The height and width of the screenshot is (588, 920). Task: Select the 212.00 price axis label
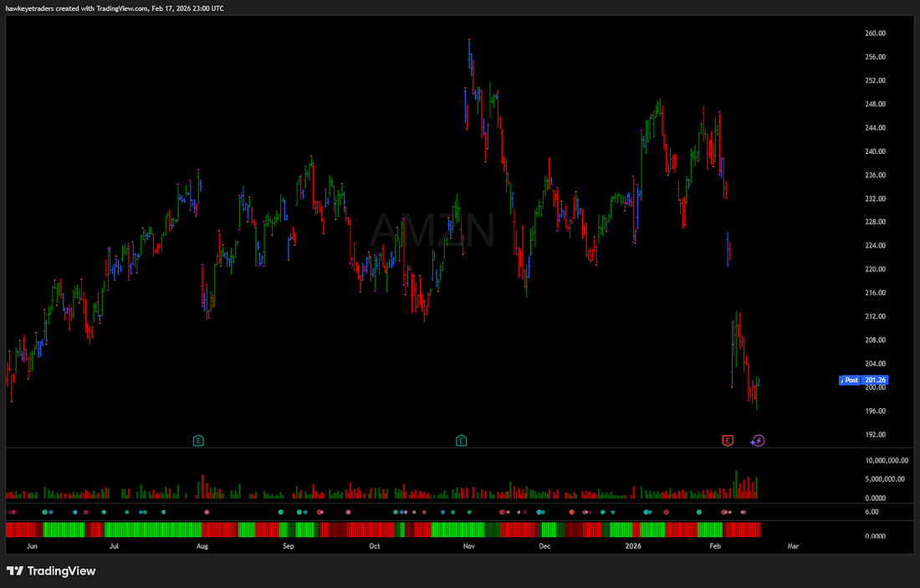(x=875, y=316)
